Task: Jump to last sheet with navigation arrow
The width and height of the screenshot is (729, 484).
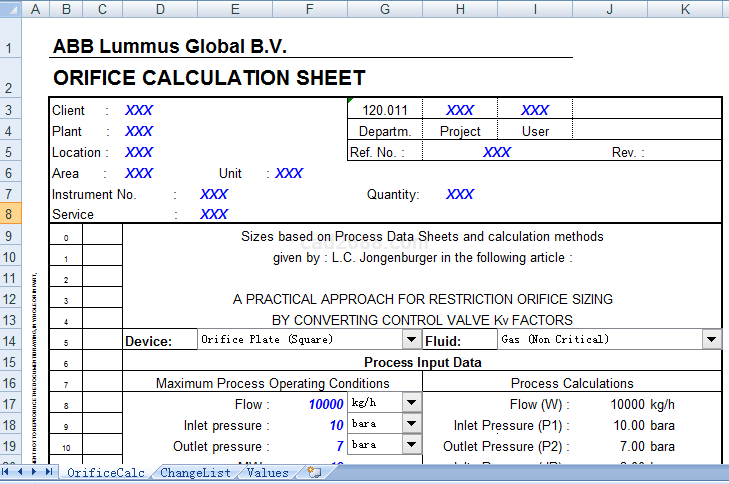Action: [49, 473]
